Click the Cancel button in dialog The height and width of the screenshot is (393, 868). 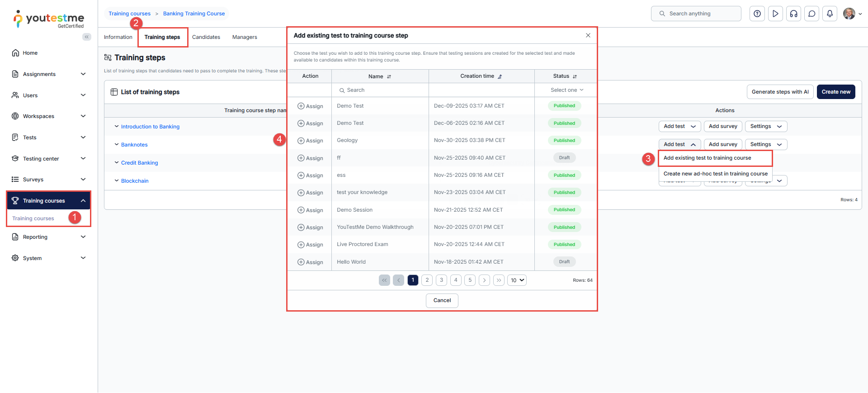(x=442, y=300)
